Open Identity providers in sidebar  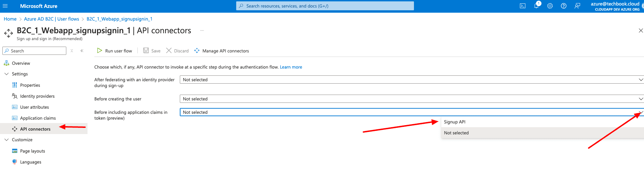tap(37, 96)
